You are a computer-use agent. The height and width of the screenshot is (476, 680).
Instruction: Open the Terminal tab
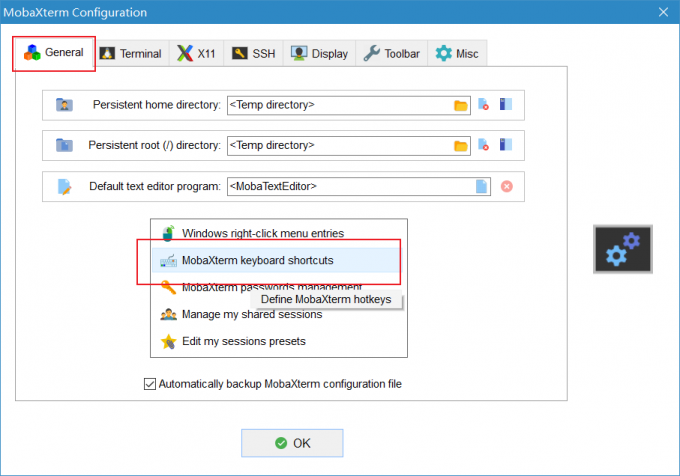point(132,54)
